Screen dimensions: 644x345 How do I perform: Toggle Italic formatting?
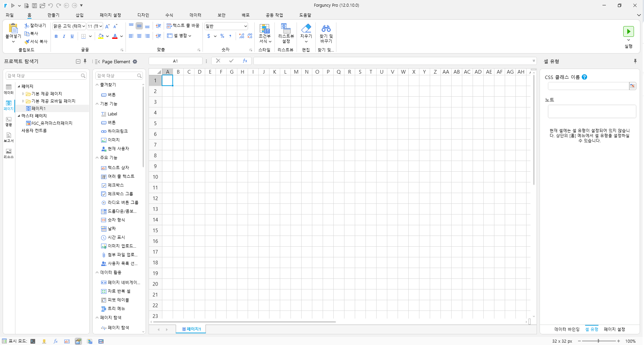click(64, 36)
